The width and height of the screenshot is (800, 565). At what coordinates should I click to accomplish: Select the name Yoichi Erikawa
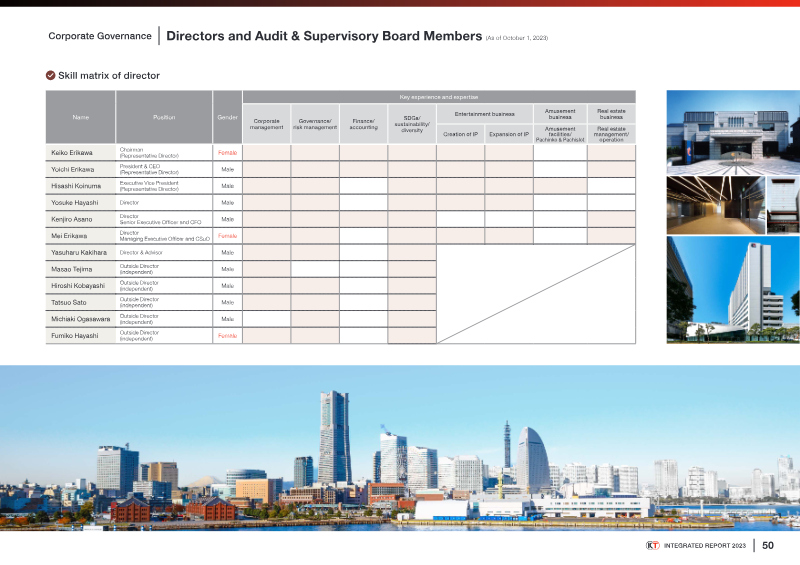coord(72,169)
